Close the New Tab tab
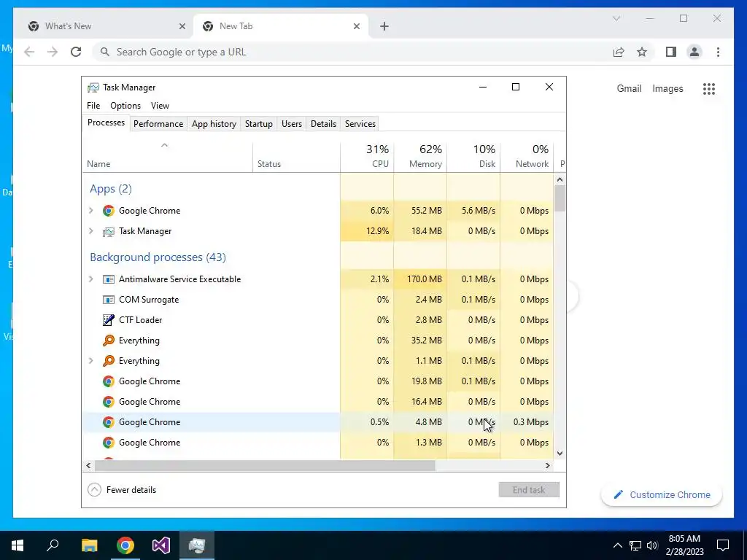 356,26
